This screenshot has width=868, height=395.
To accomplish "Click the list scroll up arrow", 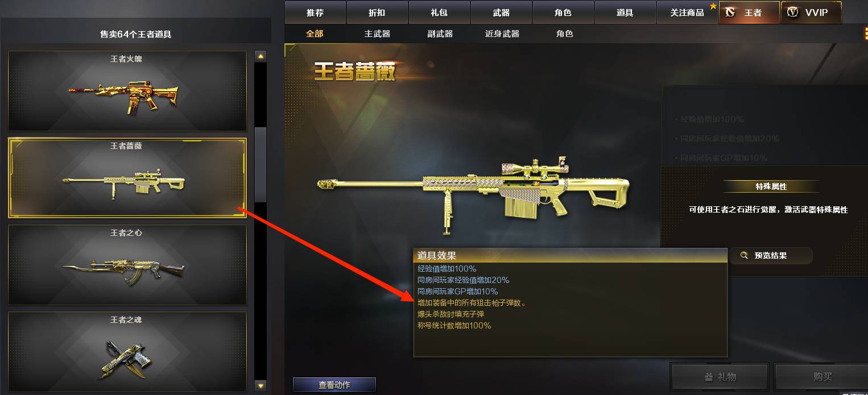I will [261, 56].
